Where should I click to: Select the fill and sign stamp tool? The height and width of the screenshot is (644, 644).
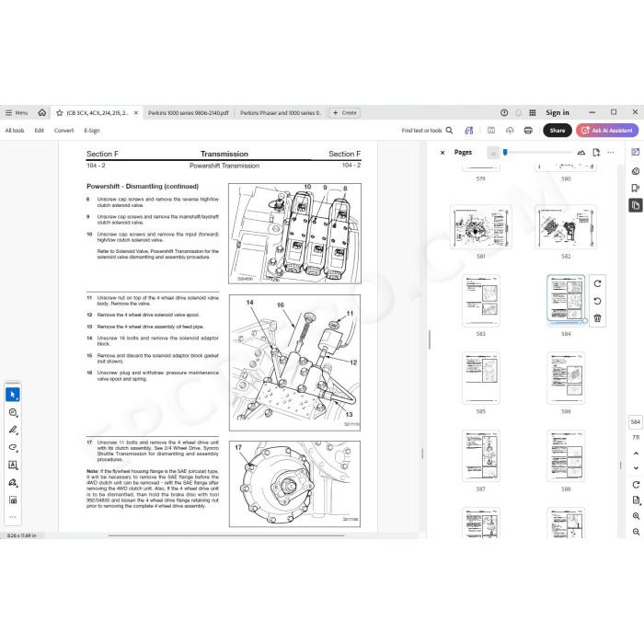[x=13, y=483]
